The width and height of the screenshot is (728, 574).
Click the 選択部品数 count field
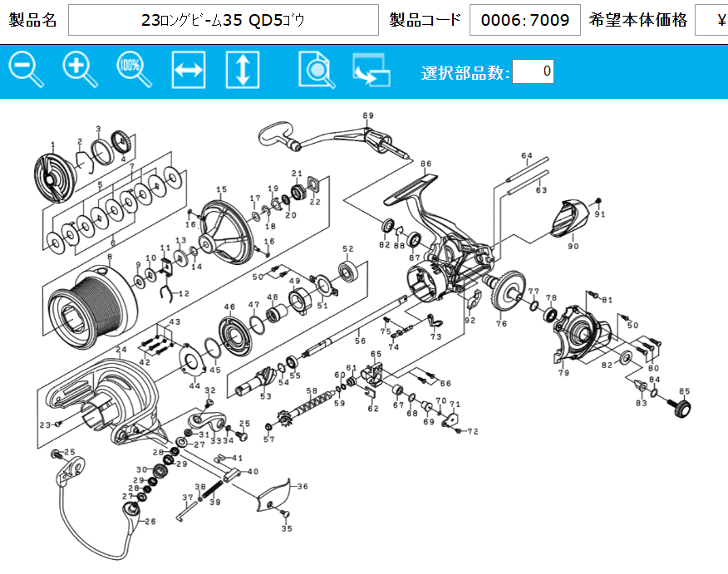pos(533,71)
